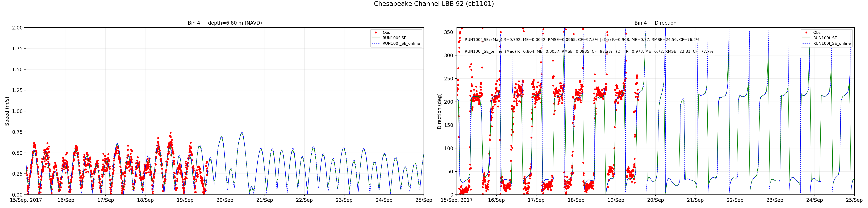Click "19/Sep" under the direction plot
Screen dimensions: 868x208
(x=616, y=200)
